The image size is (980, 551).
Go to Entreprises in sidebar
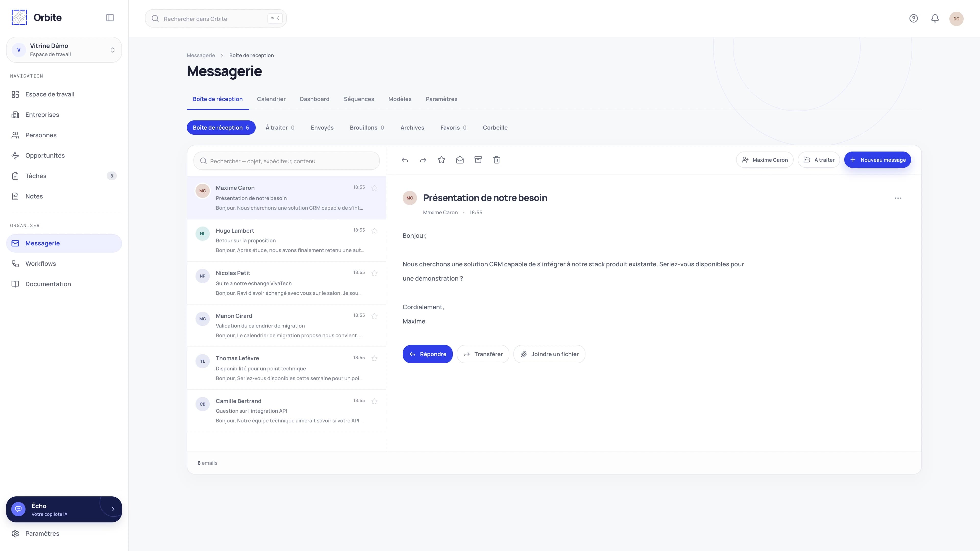pos(64,115)
